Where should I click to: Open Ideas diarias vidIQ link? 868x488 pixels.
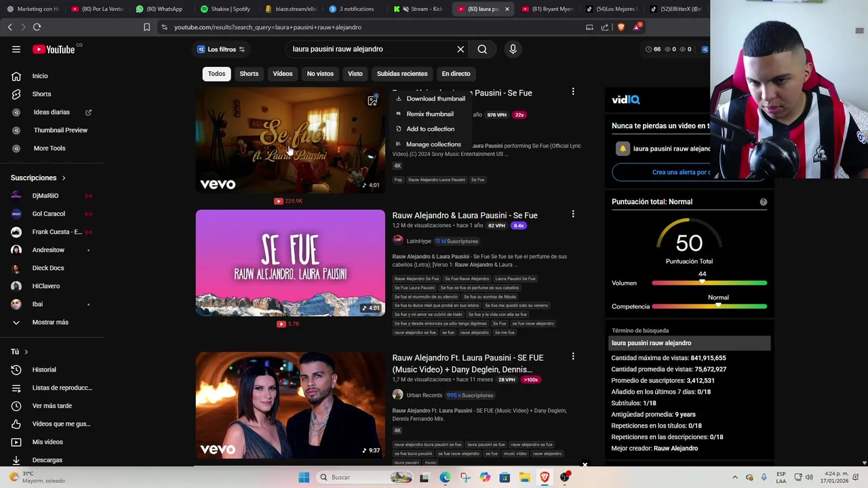point(52,112)
